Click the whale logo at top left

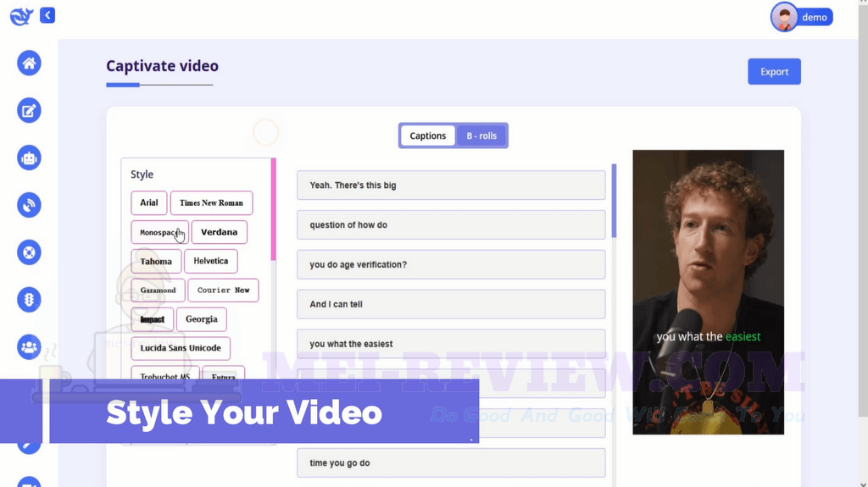click(x=21, y=16)
